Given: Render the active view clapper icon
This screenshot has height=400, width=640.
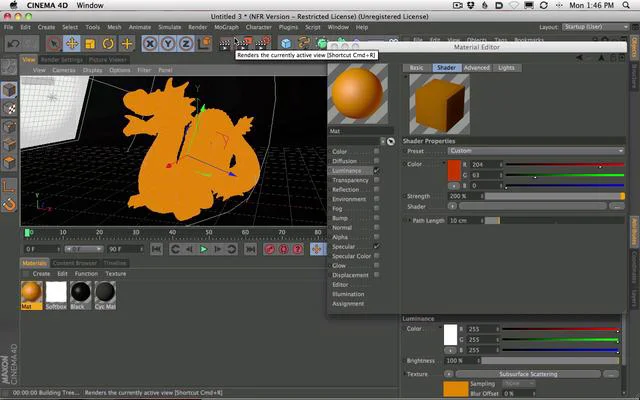Looking at the screenshot, I should (x=225, y=43).
